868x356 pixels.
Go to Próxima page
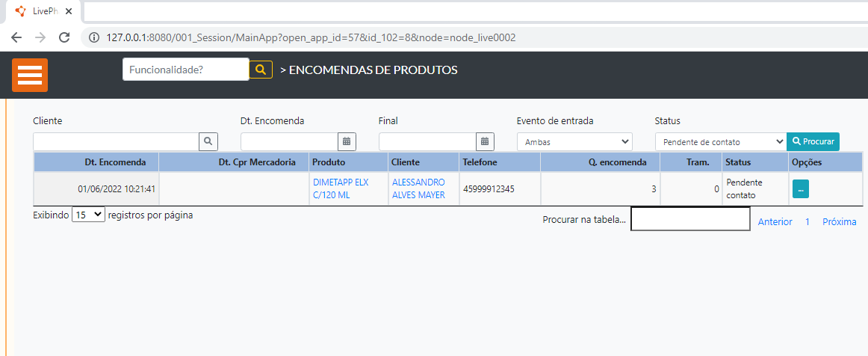[x=839, y=222]
